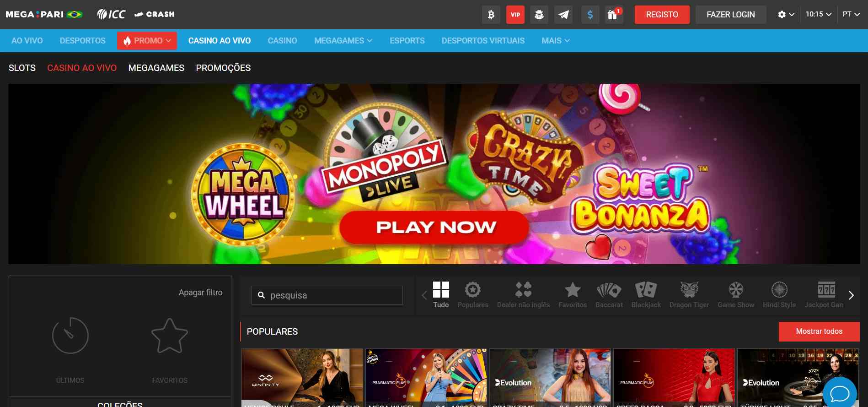Filter by Baccarat category
The width and height of the screenshot is (868, 407).
pyautogui.click(x=609, y=295)
